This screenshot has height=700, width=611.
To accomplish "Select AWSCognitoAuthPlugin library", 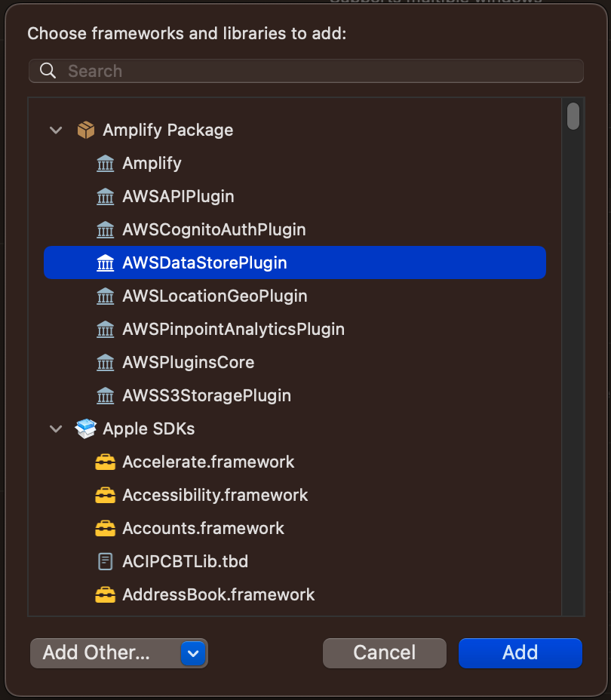I will point(295,229).
